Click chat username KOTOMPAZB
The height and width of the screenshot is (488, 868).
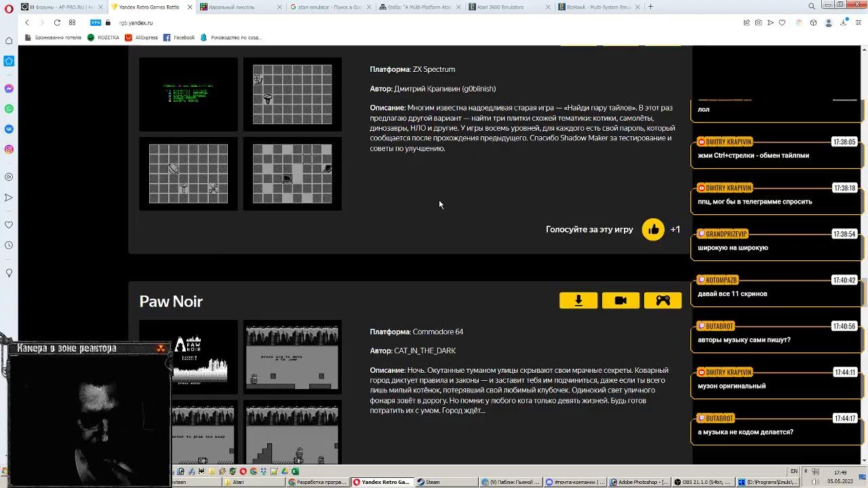tap(722, 280)
